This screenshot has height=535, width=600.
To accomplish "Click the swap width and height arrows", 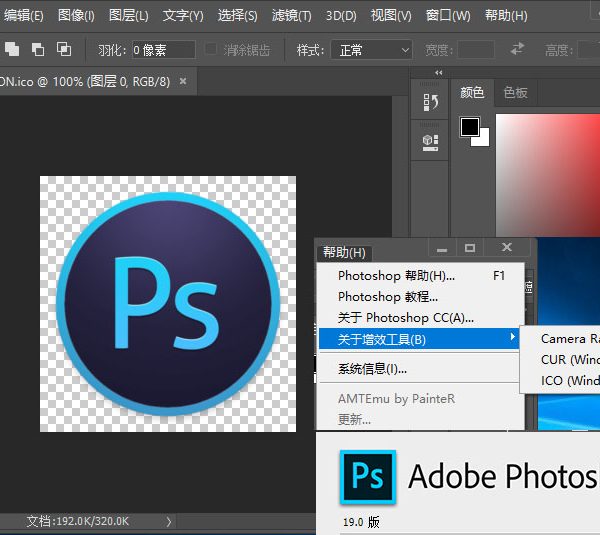I will (517, 49).
